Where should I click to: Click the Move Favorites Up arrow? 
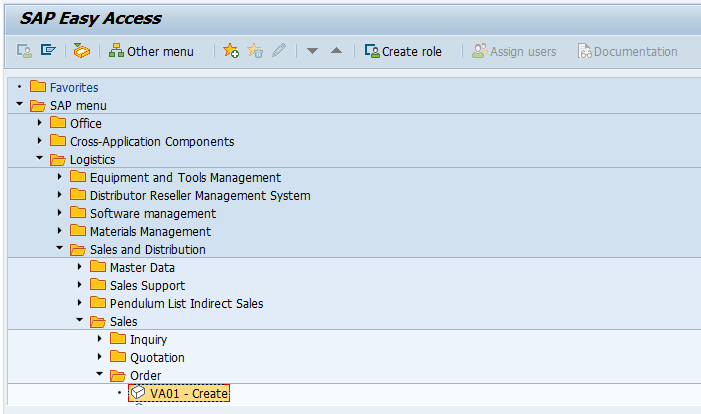coord(336,51)
